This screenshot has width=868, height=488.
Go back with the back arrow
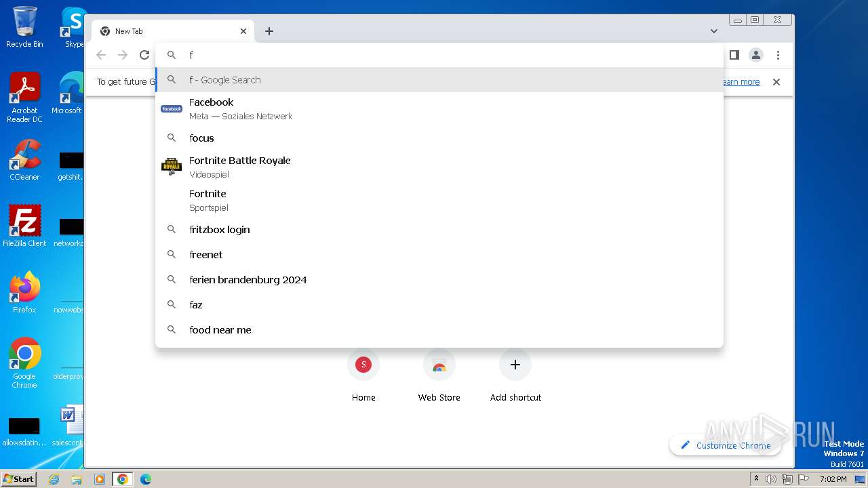(x=101, y=55)
